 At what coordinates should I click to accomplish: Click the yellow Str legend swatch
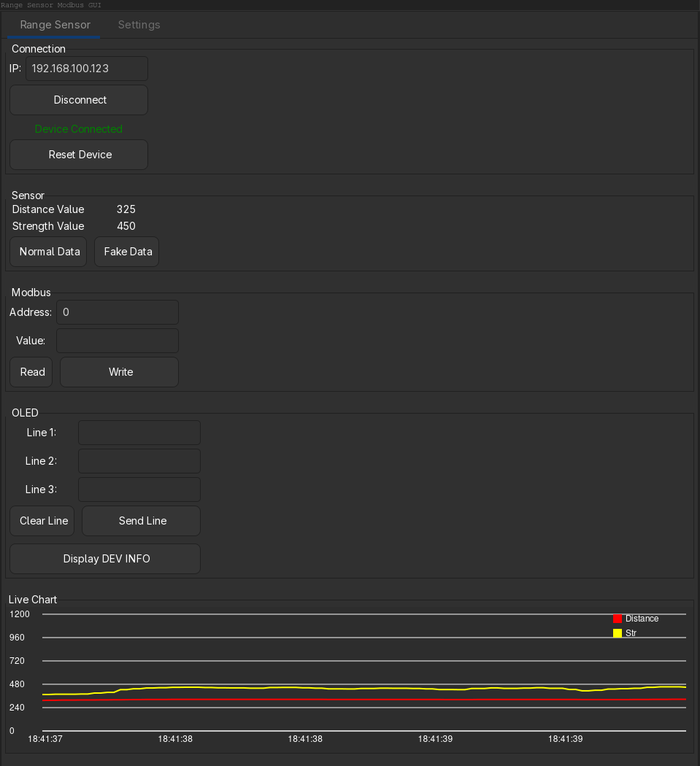pyautogui.click(x=618, y=633)
